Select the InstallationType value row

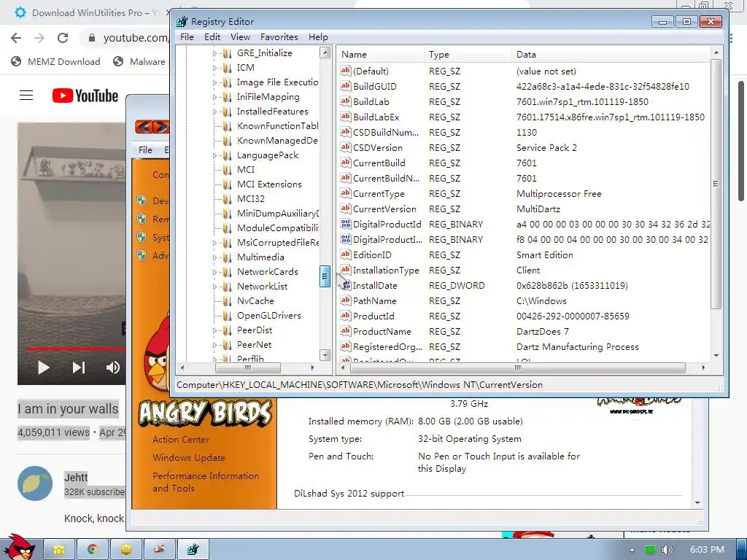(524, 270)
